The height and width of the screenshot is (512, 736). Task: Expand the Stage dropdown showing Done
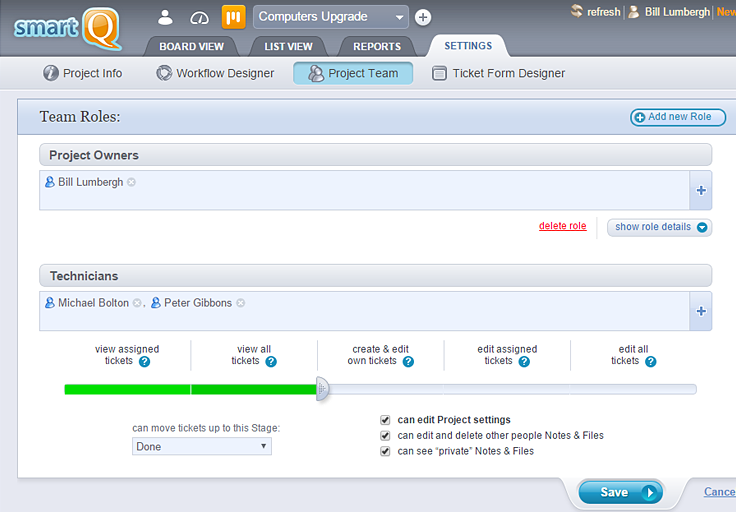tap(201, 447)
